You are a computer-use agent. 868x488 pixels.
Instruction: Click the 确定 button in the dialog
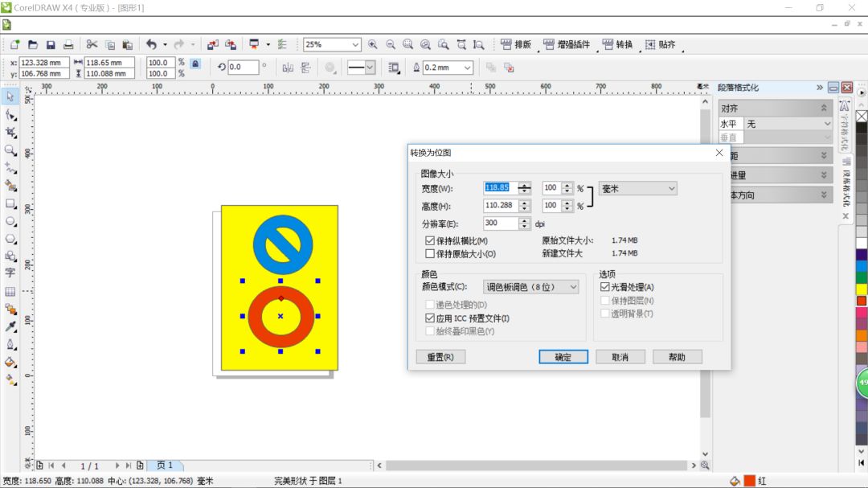coord(563,356)
